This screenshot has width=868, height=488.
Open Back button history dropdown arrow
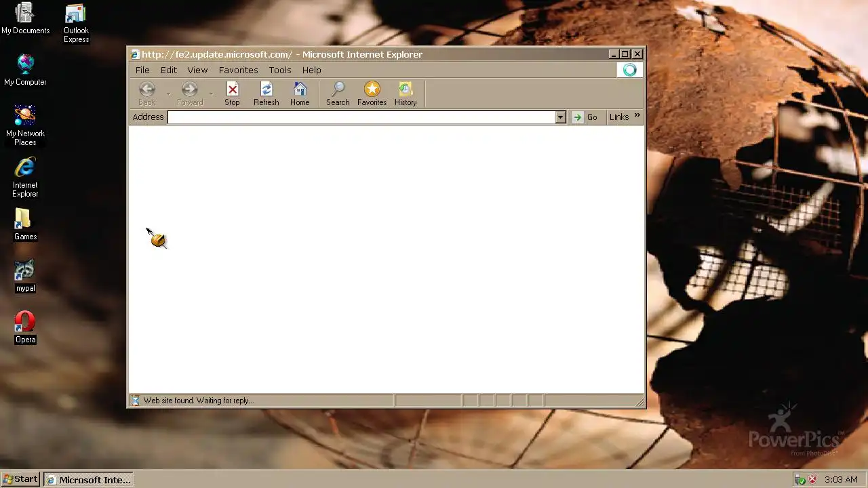[168, 94]
